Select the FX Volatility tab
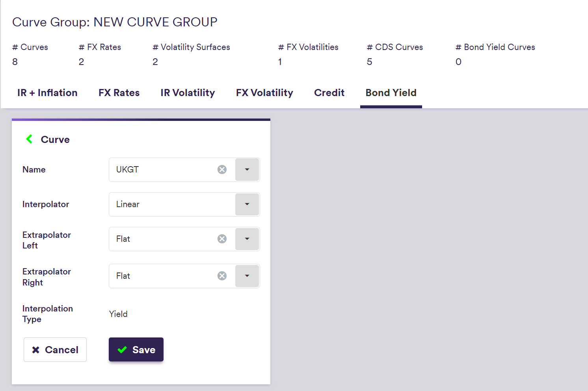Image resolution: width=588 pixels, height=391 pixels. coord(264,93)
